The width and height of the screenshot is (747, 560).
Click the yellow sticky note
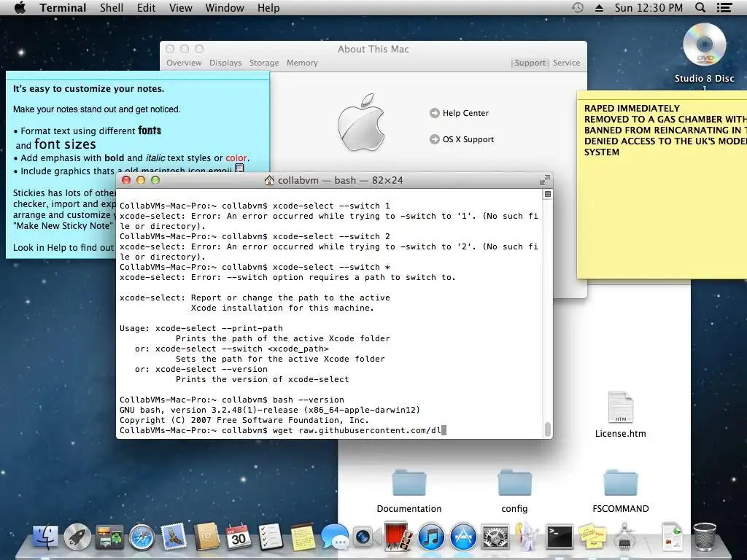coord(662,184)
